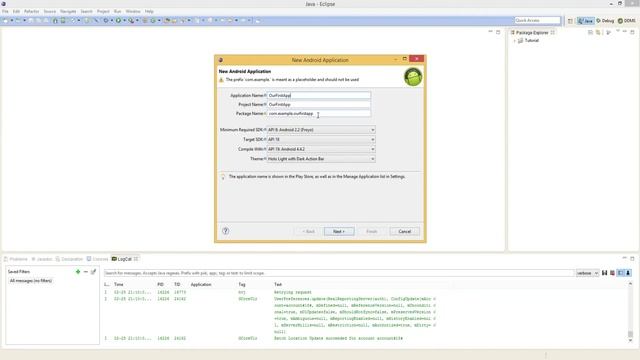640x360 pixels.
Task: Open the Edit menu
Action: pyautogui.click(x=16, y=11)
